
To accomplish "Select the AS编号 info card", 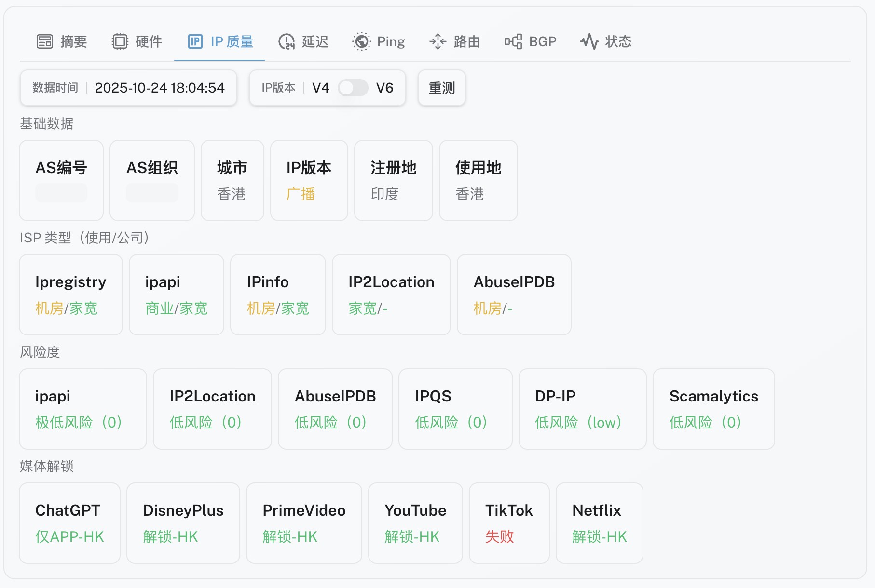I will pyautogui.click(x=61, y=180).
